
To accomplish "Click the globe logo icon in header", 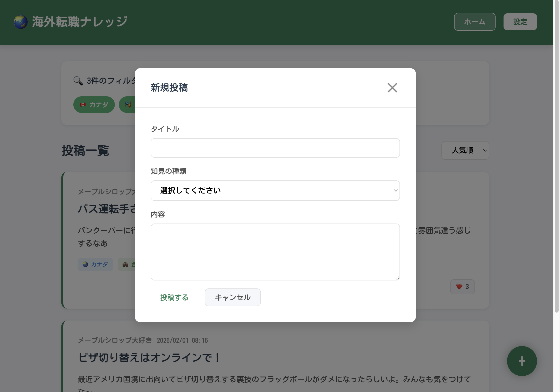I will (x=20, y=22).
